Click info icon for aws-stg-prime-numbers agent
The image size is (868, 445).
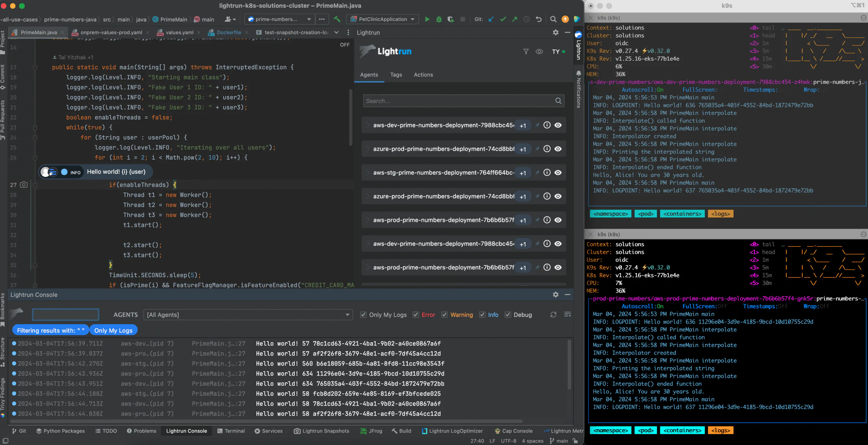pos(547,173)
